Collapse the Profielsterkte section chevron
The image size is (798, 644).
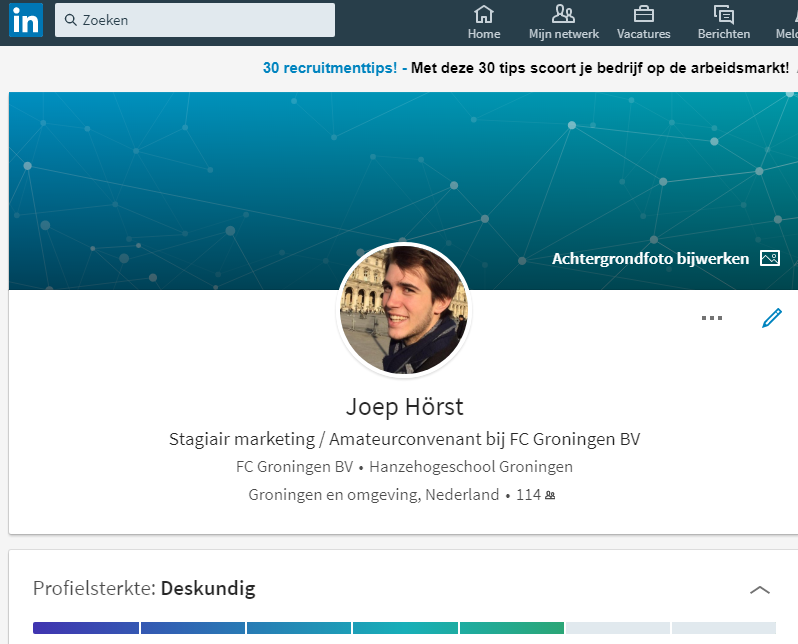760,589
